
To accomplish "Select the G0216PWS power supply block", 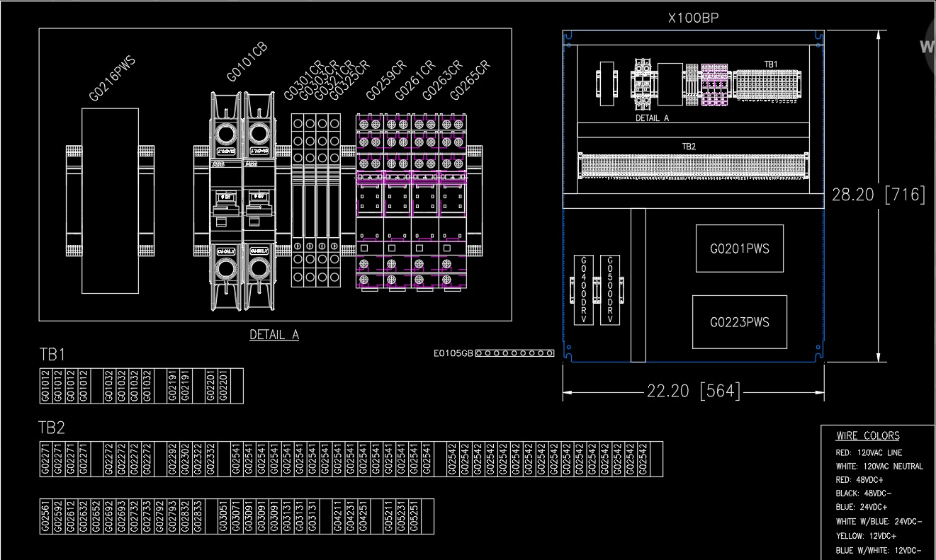I will [110, 200].
